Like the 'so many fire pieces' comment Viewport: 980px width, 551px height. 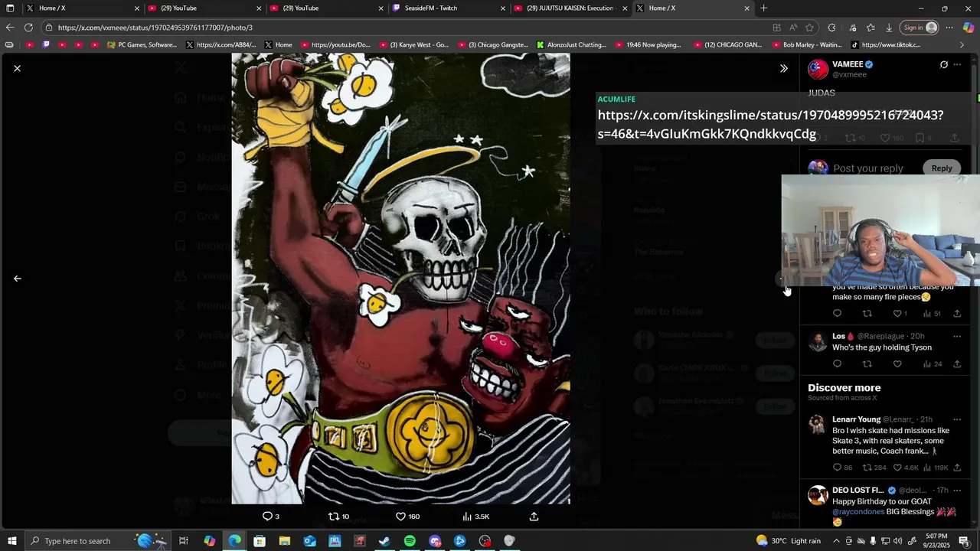(x=900, y=313)
